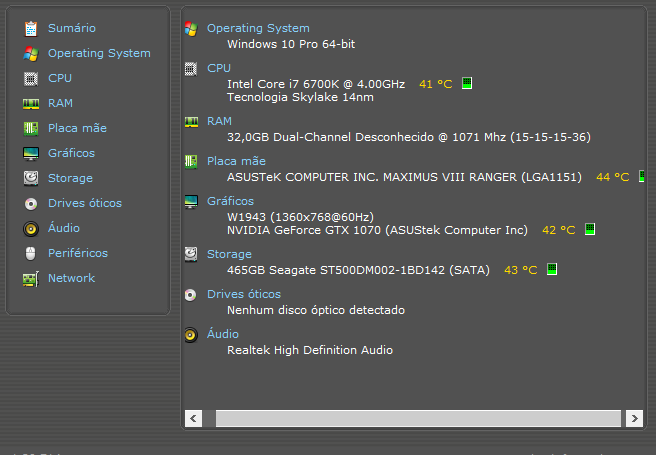Viewport: 657px width, 455px height.
Task: Click speaker icon beside Áudio heading in summary
Action: tap(191, 335)
